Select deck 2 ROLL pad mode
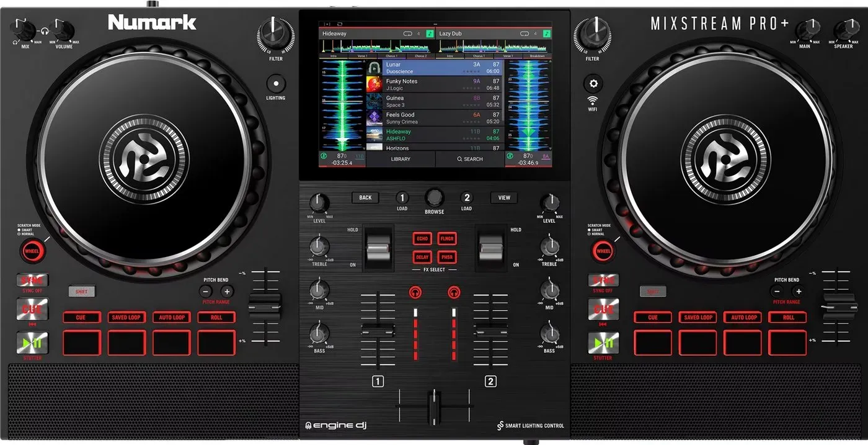This screenshot has width=868, height=445. [x=788, y=317]
